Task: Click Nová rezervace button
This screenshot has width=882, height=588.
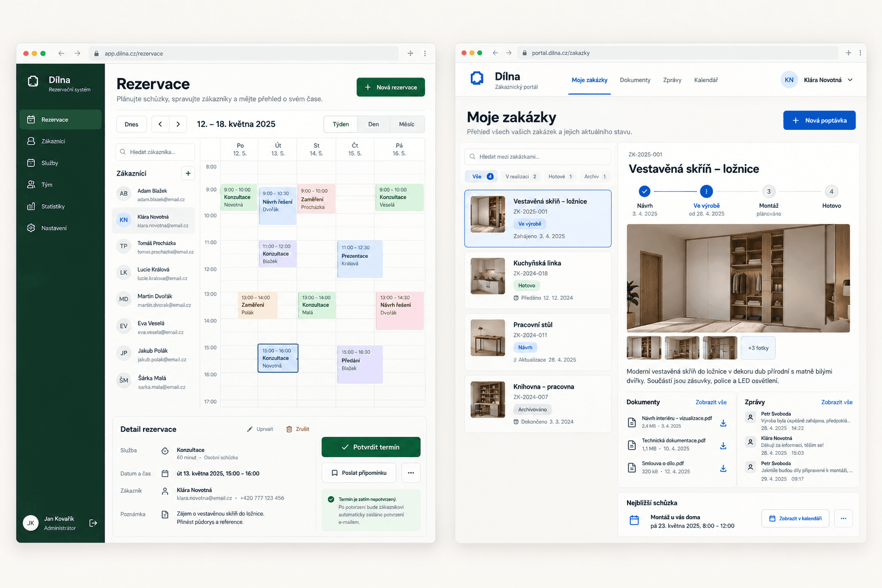Action: coord(391,87)
